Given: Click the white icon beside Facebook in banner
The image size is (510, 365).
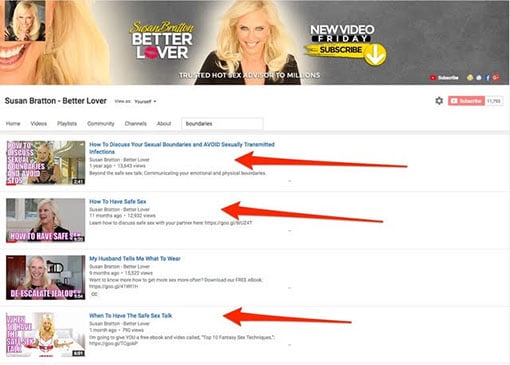Looking at the screenshot, I should [x=479, y=78].
